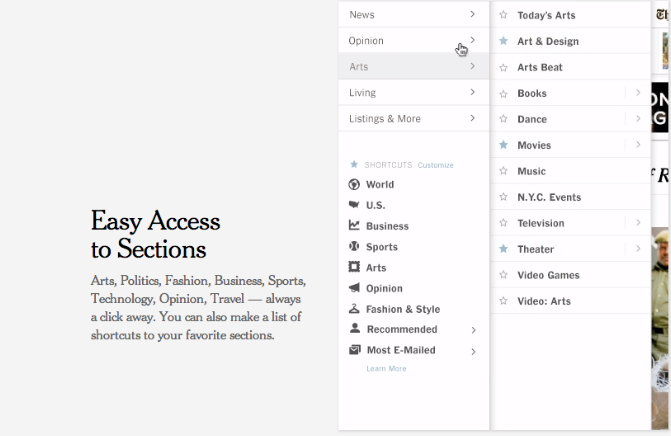Click the Most E-Mailed envelope icon
The image size is (671, 436).
[x=354, y=350]
